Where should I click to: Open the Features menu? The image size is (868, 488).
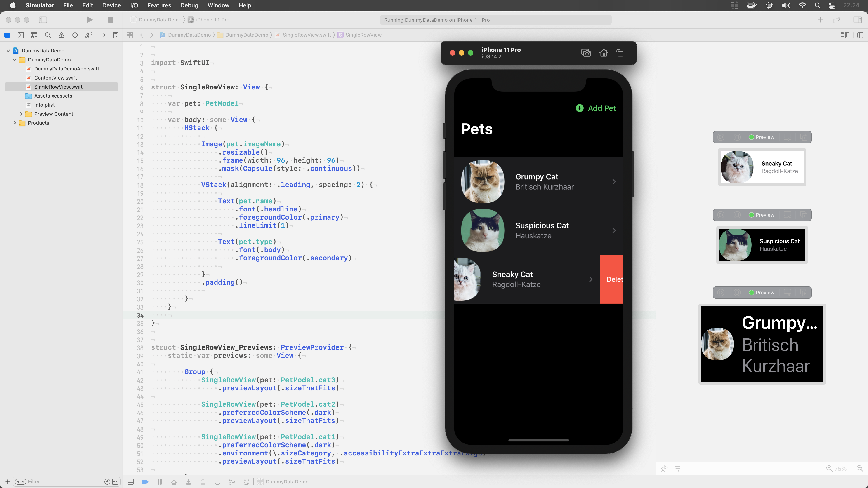[x=159, y=5]
